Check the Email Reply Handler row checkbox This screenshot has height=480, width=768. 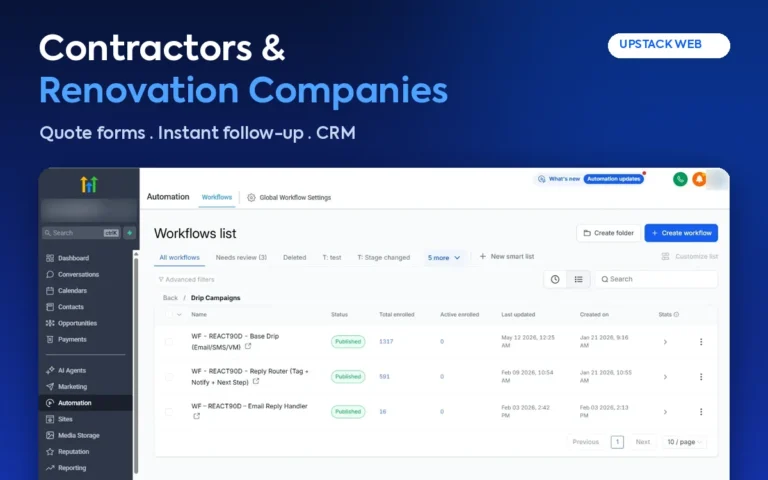(x=169, y=412)
